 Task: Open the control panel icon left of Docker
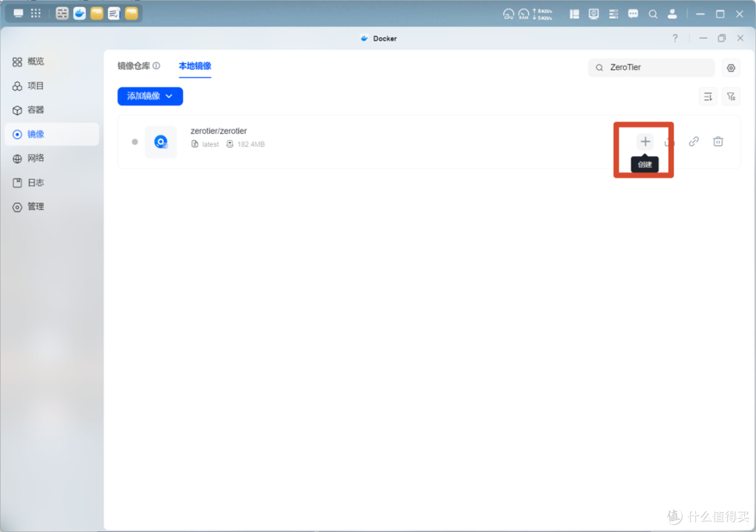pos(62,13)
